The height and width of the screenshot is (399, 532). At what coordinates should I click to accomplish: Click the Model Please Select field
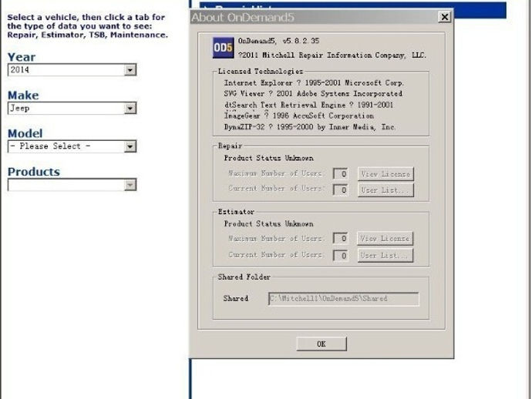coord(72,146)
